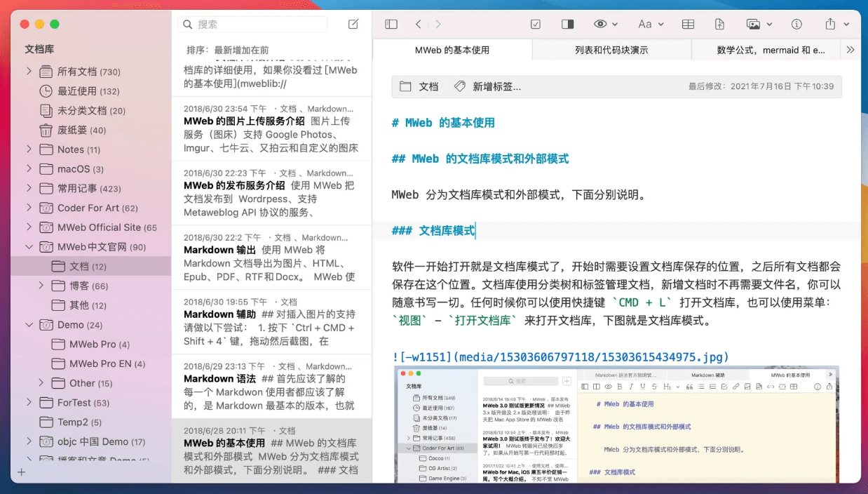
Task: Go back with the left arrow
Action: 419,25
